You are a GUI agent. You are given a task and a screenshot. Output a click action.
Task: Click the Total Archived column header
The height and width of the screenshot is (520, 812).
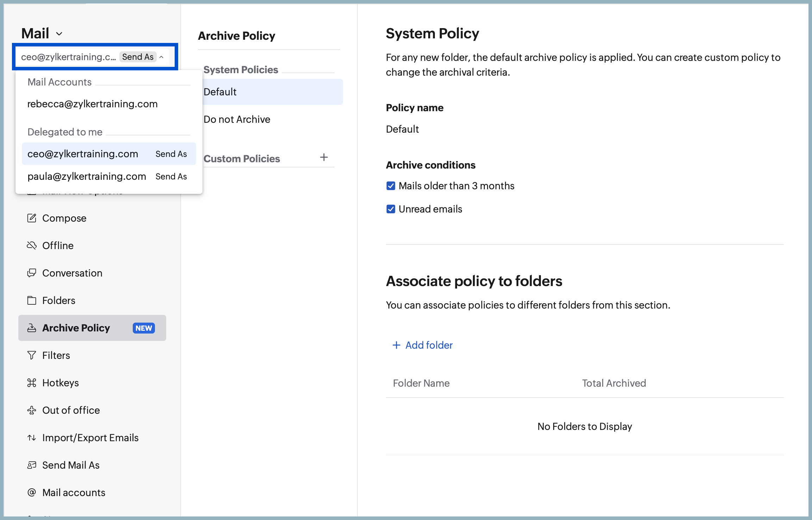(614, 383)
